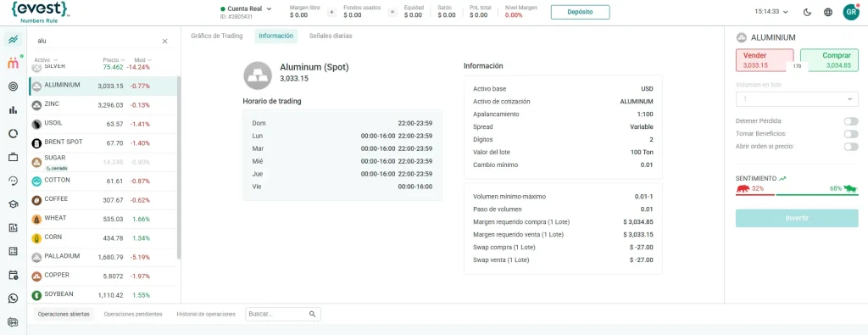Switch to dark mode moon icon

[x=807, y=12]
